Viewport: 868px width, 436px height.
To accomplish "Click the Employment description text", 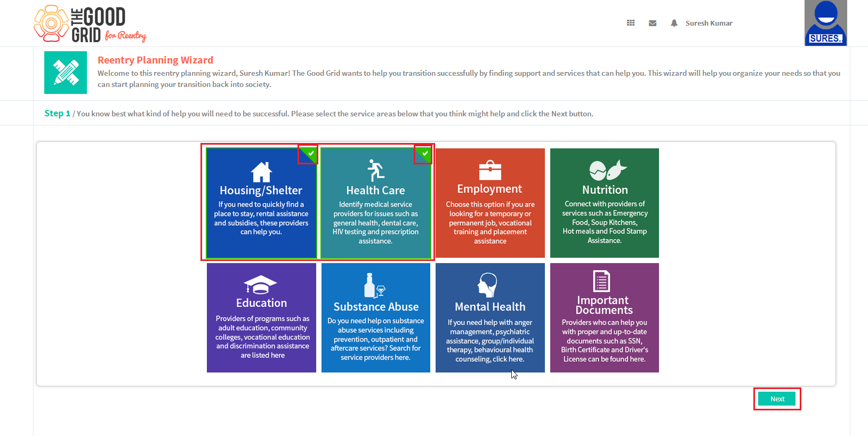I will pos(490,223).
